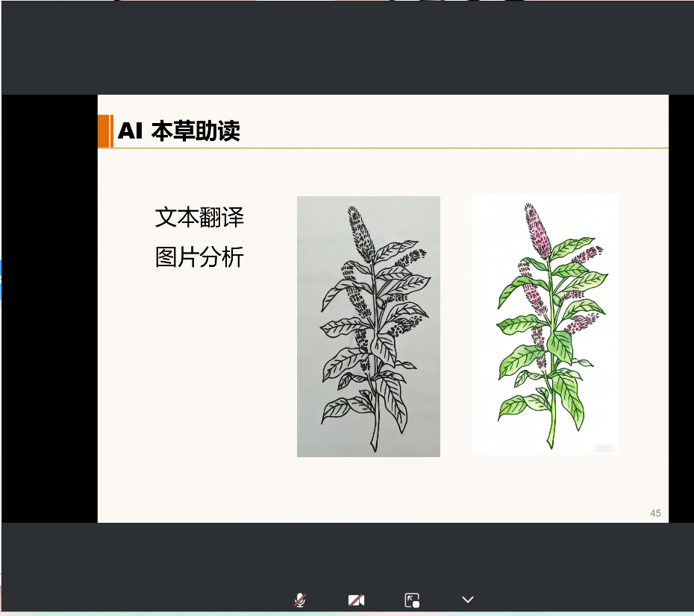This screenshot has width=694, height=616.
Task: Click the orange accent block beside the title
Action: 104,131
